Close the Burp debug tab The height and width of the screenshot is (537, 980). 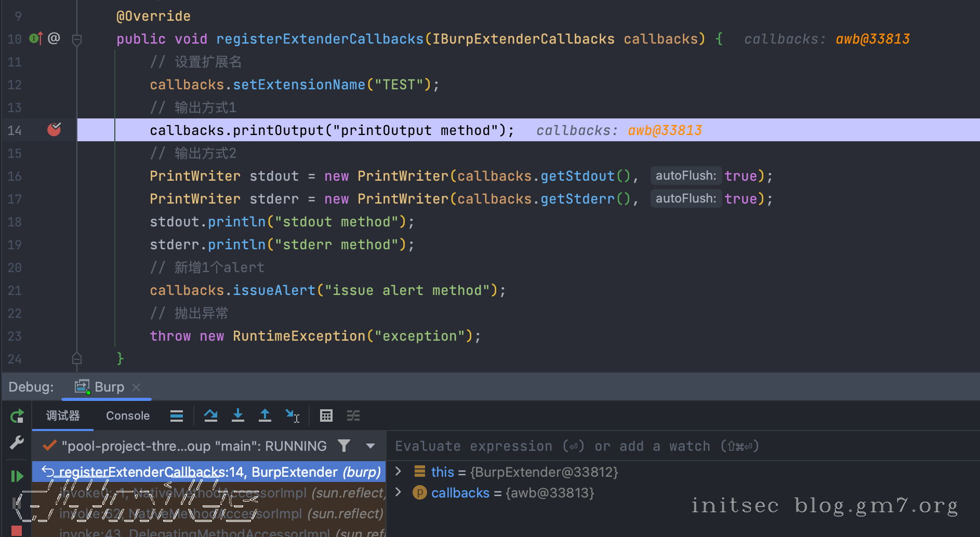136,387
